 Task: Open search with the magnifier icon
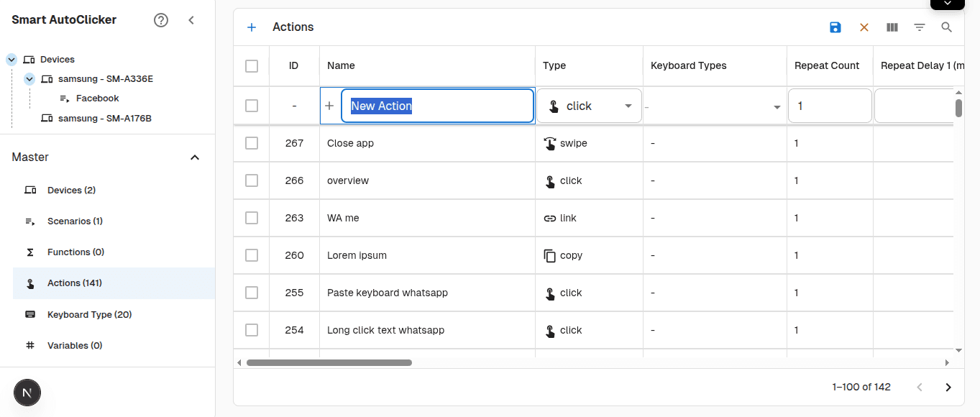[x=946, y=27]
